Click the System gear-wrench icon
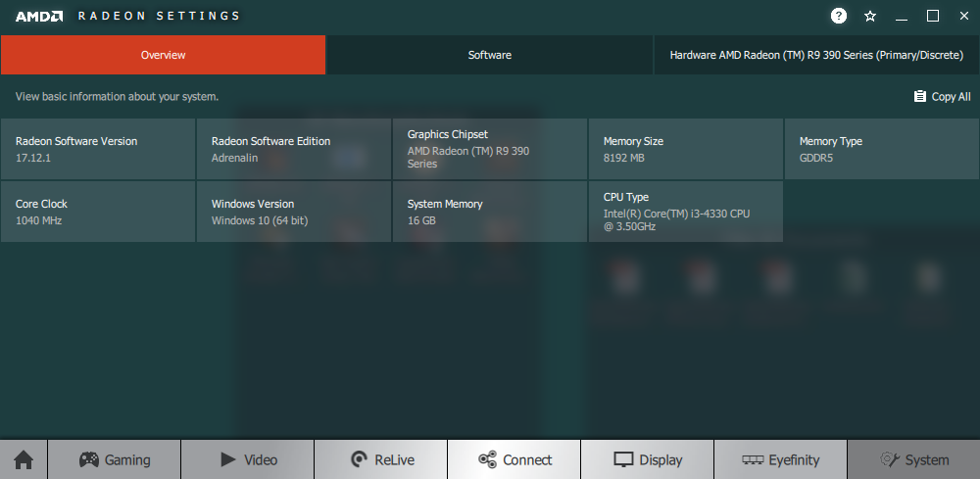This screenshot has height=479, width=980. click(x=890, y=459)
